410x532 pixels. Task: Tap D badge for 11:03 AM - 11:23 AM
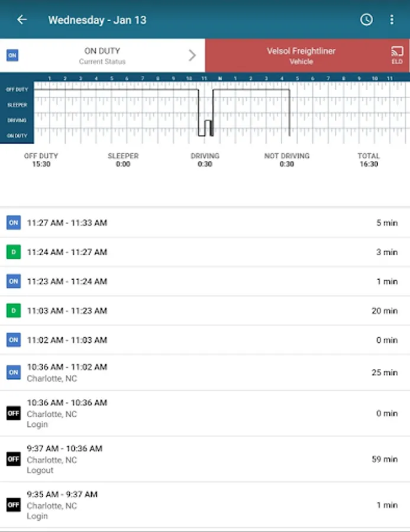tap(14, 310)
